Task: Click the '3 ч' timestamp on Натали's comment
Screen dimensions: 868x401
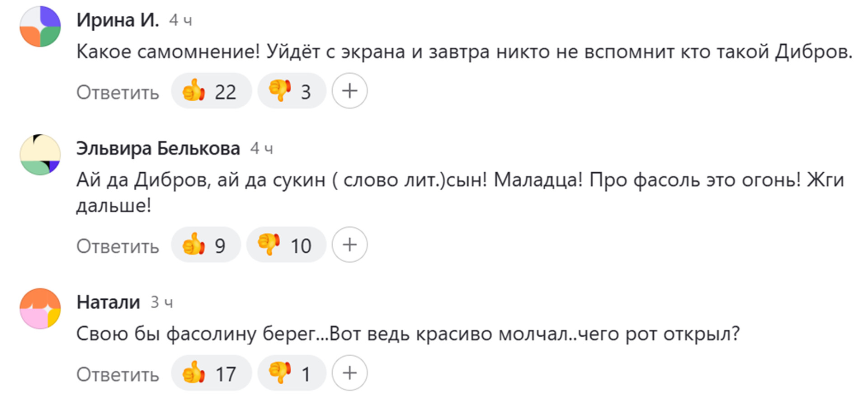Action: [161, 302]
